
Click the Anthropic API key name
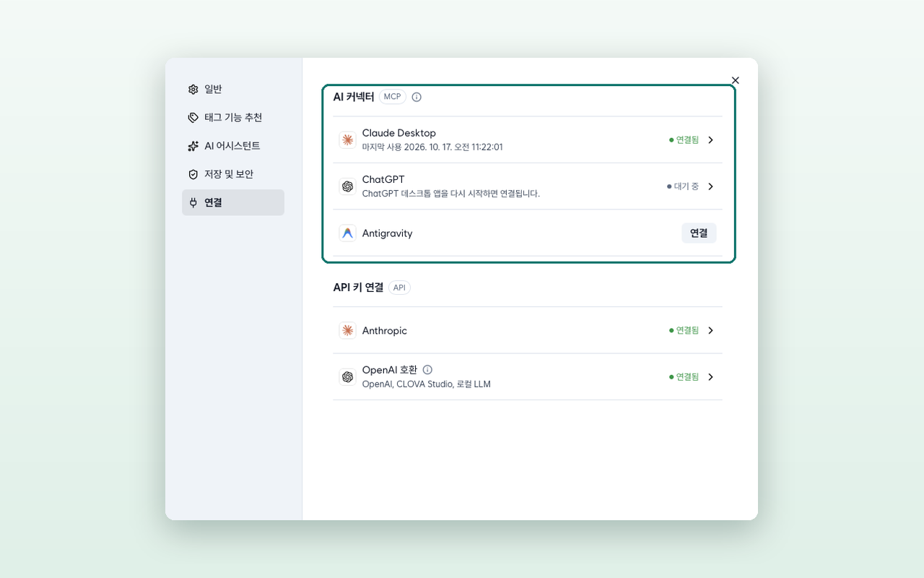click(x=385, y=331)
